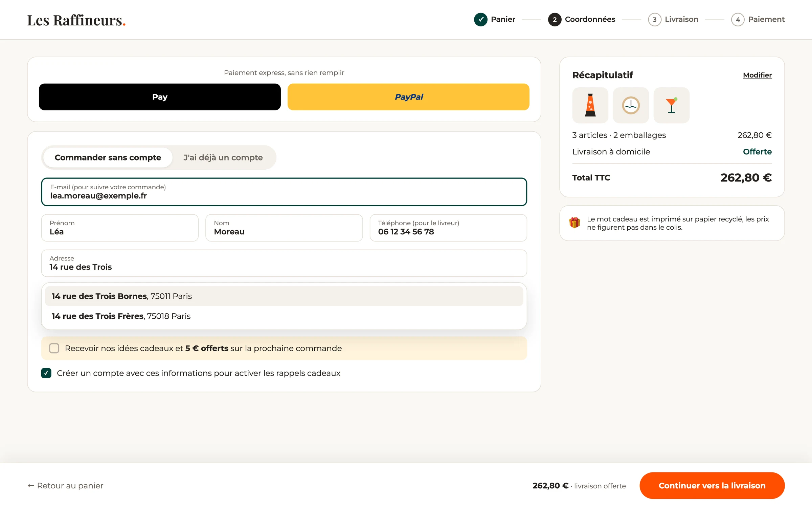
Task: Click the Panier step checkmark icon
Action: pos(480,20)
